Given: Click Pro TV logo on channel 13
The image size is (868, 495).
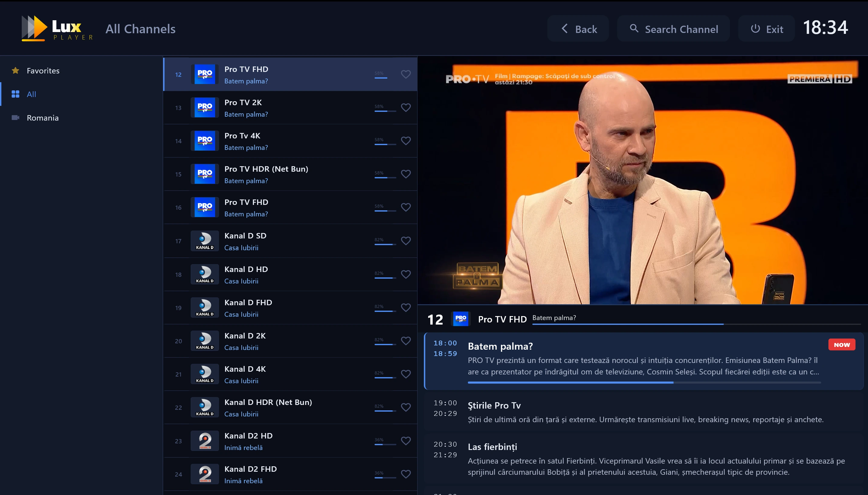Looking at the screenshot, I should [x=205, y=108].
